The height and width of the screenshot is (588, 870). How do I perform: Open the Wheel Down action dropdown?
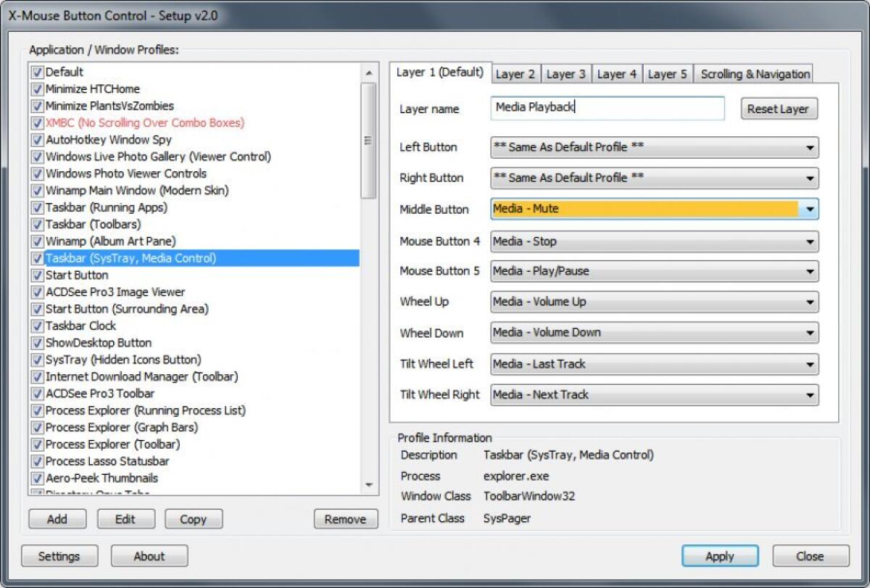[x=810, y=333]
